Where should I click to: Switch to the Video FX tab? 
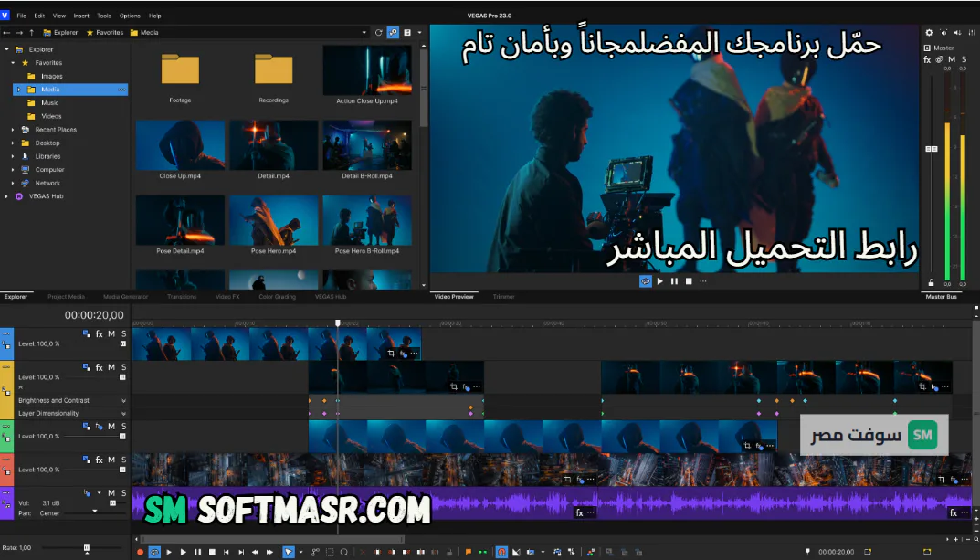227,297
